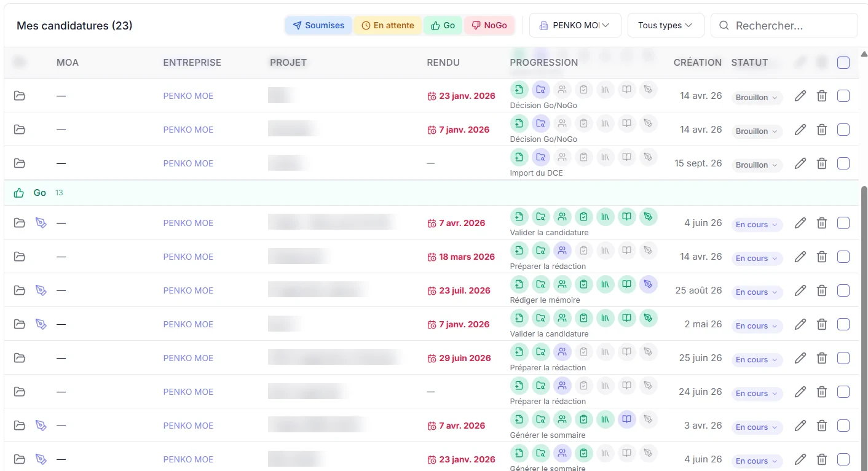Image resolution: width=868 pixels, height=471 pixels.
Task: Click pen-tool icon in the 2 mai 26 row
Action: tap(41, 324)
